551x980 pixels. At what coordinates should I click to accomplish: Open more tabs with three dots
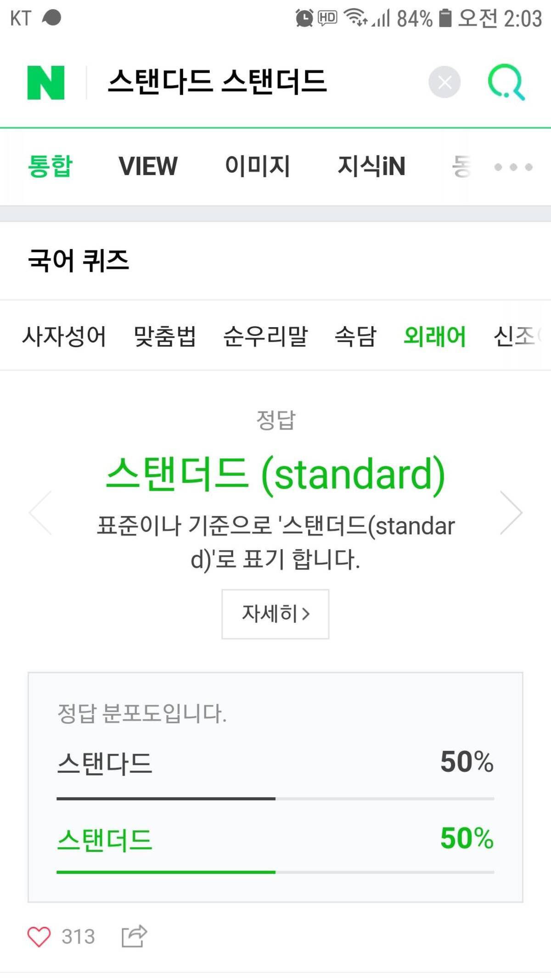(513, 167)
